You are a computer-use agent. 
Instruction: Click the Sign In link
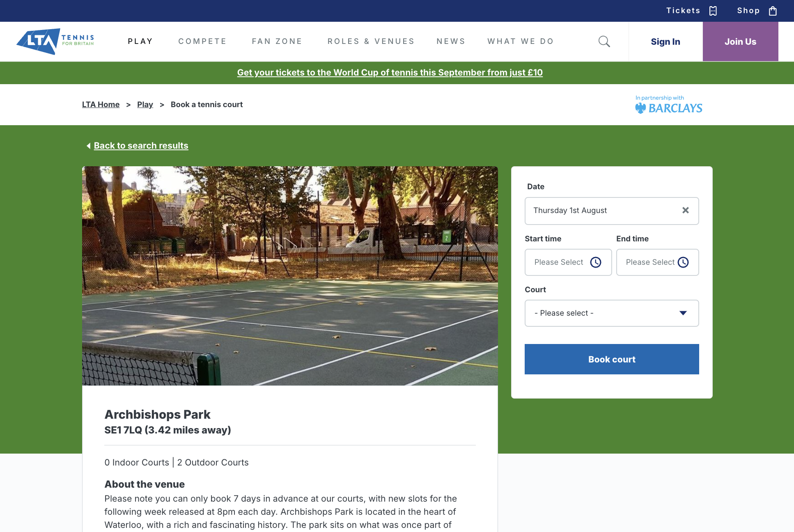pos(665,41)
